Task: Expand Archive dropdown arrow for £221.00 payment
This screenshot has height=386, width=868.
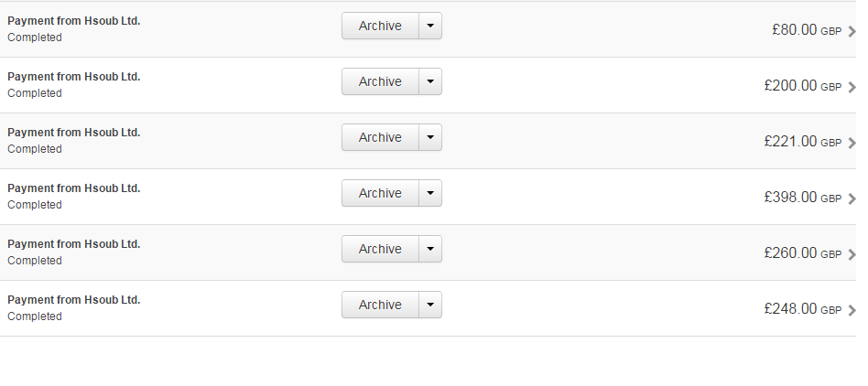Action: [x=430, y=137]
